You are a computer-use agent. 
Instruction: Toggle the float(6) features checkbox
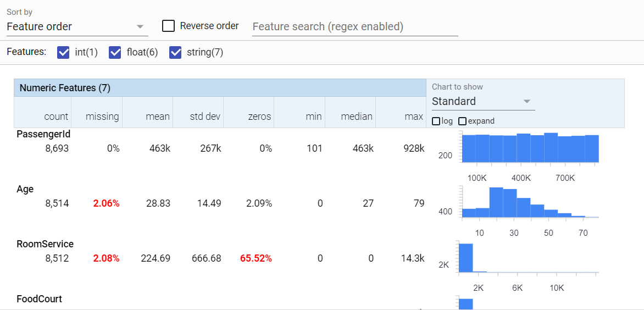[x=115, y=52]
